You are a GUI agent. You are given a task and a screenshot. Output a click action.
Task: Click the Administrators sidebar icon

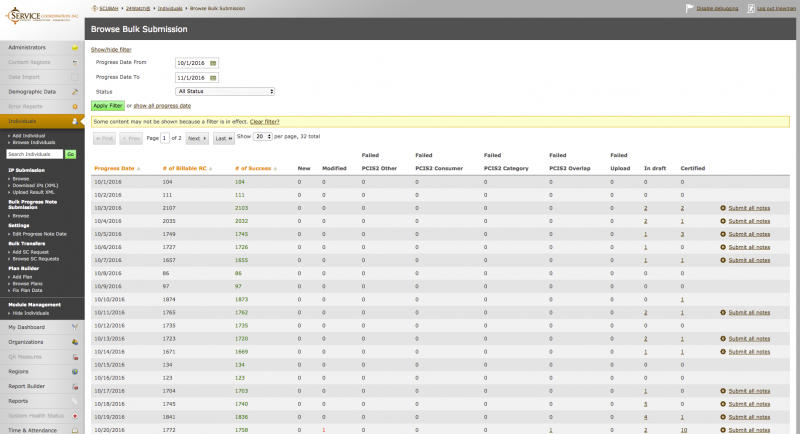tap(75, 47)
